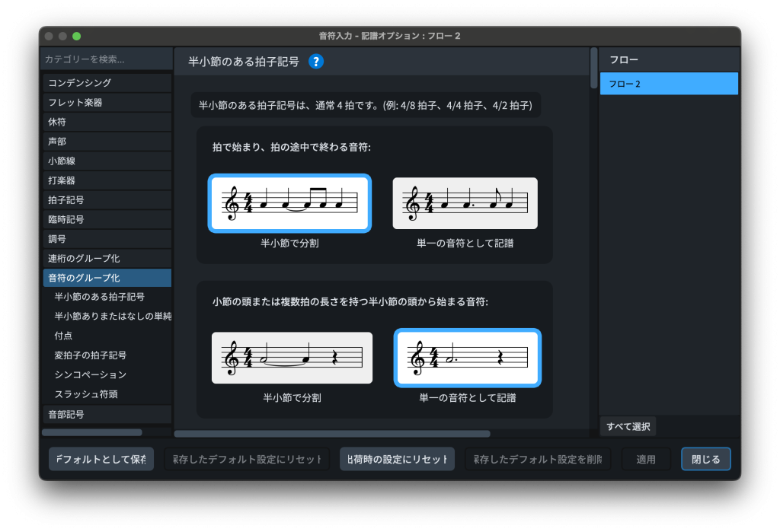Screen dimensions: 780x532
Task: Select the スラッシュ符頭 subsection
Action: point(86,394)
